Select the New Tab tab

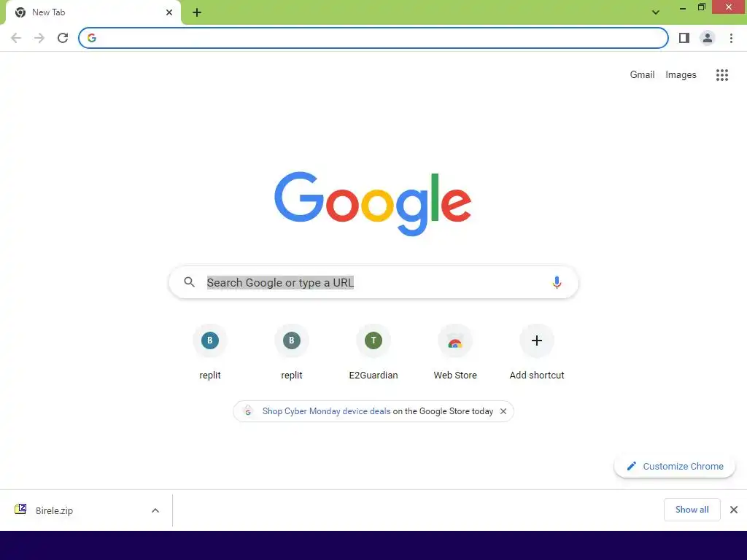93,12
